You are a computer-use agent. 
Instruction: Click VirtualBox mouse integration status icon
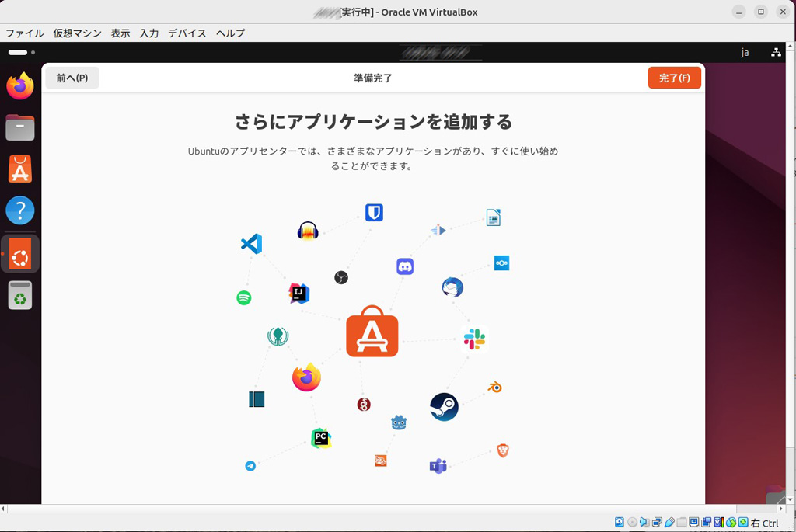[731, 523]
